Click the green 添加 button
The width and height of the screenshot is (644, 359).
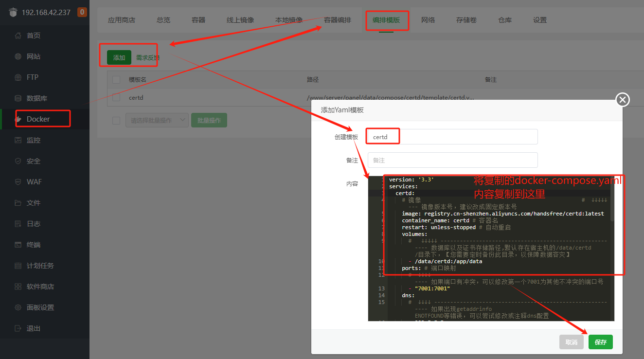(119, 57)
